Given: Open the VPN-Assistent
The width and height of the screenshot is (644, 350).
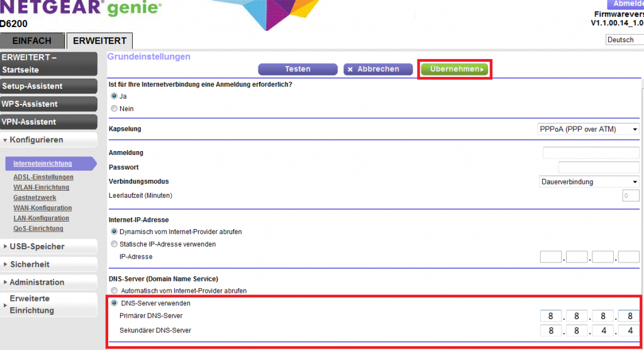Looking at the screenshot, I should 48,121.
